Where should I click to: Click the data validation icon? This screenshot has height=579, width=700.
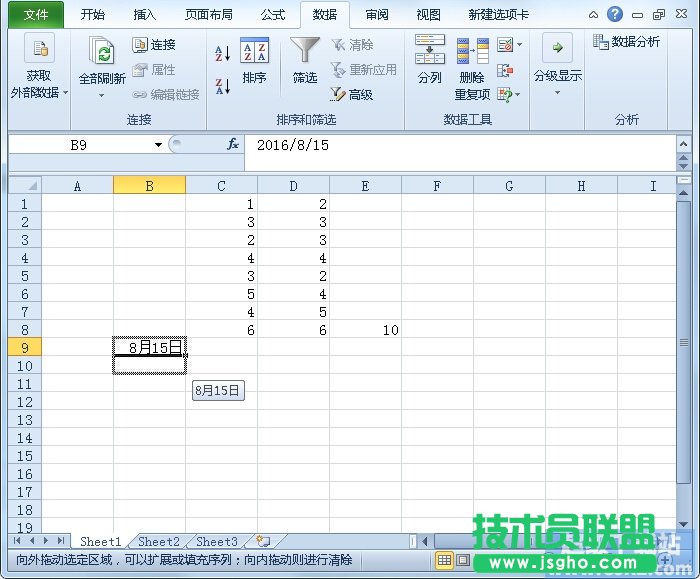505,45
